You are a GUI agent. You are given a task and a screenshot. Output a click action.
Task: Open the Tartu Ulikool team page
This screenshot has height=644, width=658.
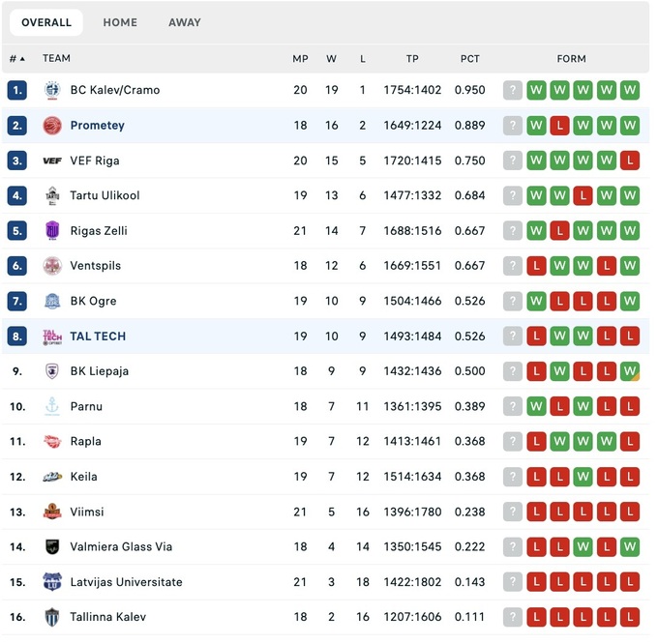105,195
